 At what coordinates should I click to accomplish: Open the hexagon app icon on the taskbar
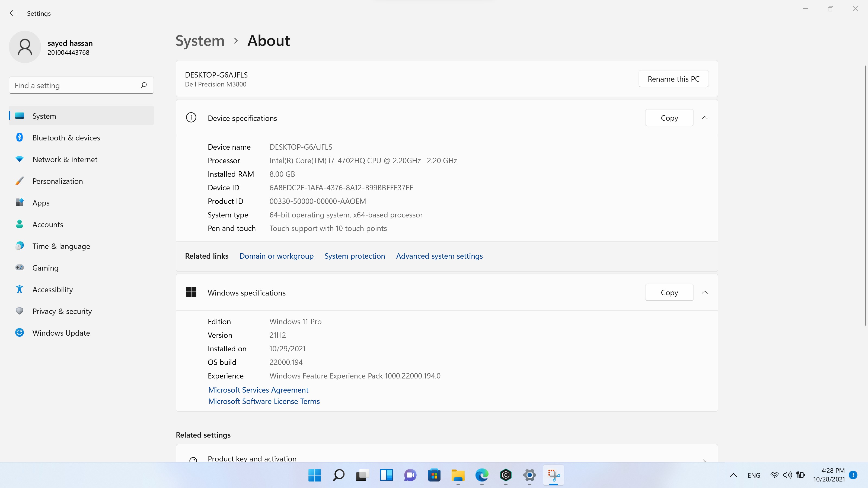(506, 475)
